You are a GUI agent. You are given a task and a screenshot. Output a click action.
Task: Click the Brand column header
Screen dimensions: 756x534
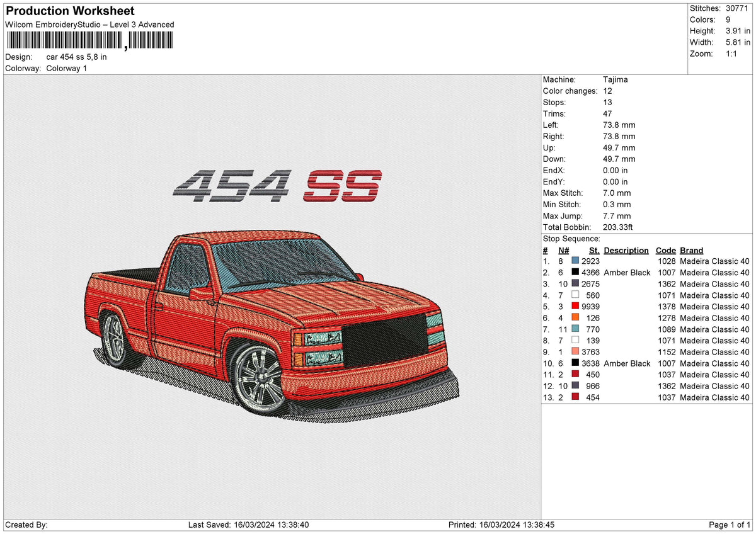point(692,250)
